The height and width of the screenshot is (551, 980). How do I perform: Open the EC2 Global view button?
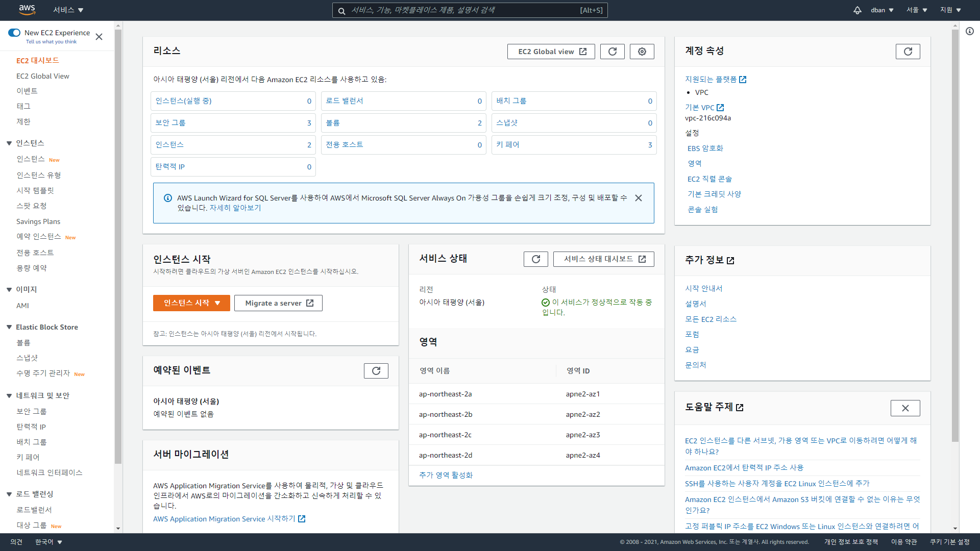(x=551, y=52)
